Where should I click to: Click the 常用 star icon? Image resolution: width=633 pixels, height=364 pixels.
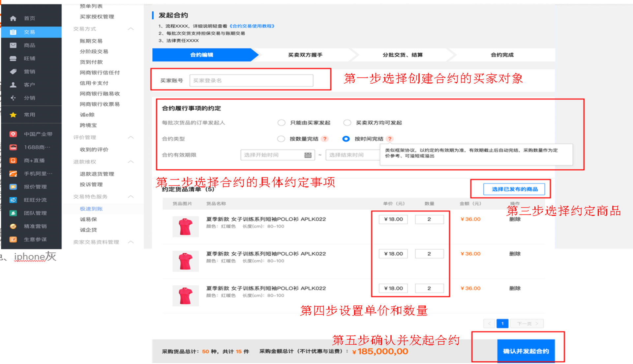click(x=13, y=115)
